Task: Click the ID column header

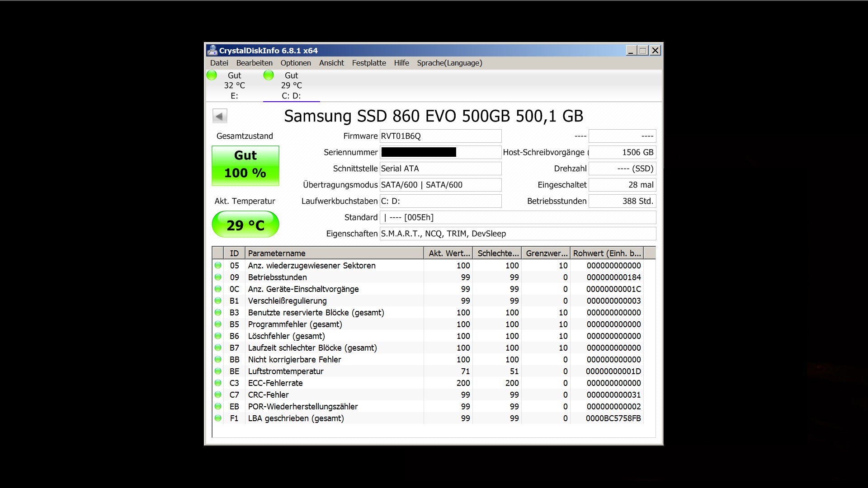Action: pyautogui.click(x=234, y=253)
